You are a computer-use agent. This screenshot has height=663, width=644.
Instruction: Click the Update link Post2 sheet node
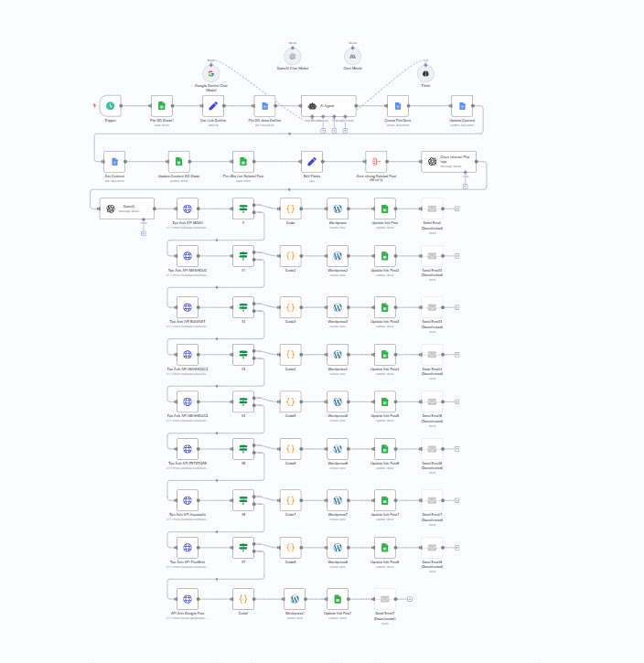(x=385, y=256)
